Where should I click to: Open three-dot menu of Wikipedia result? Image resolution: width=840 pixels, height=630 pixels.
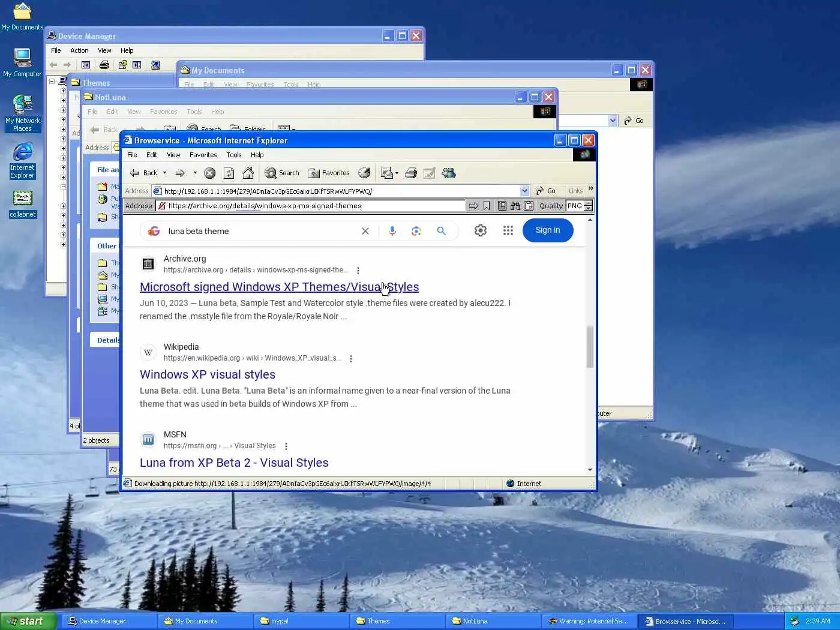351,359
